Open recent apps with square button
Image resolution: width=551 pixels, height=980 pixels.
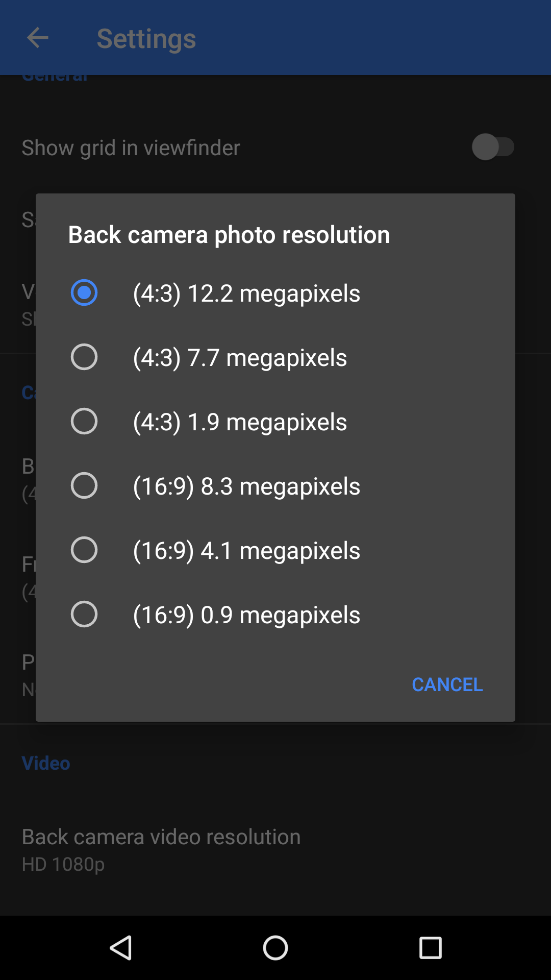[430, 948]
